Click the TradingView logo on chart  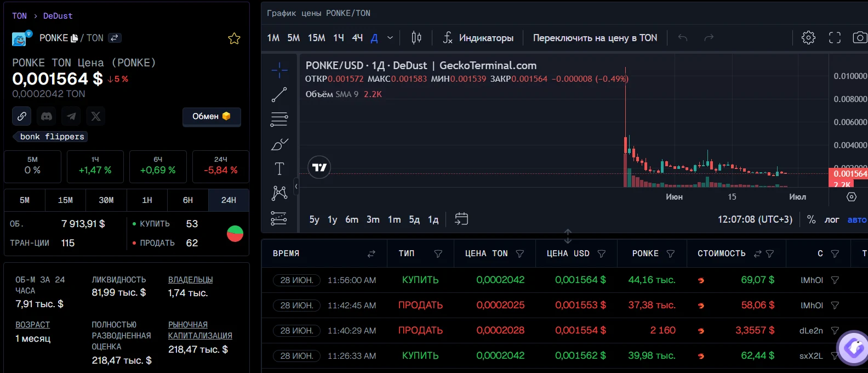point(319,167)
